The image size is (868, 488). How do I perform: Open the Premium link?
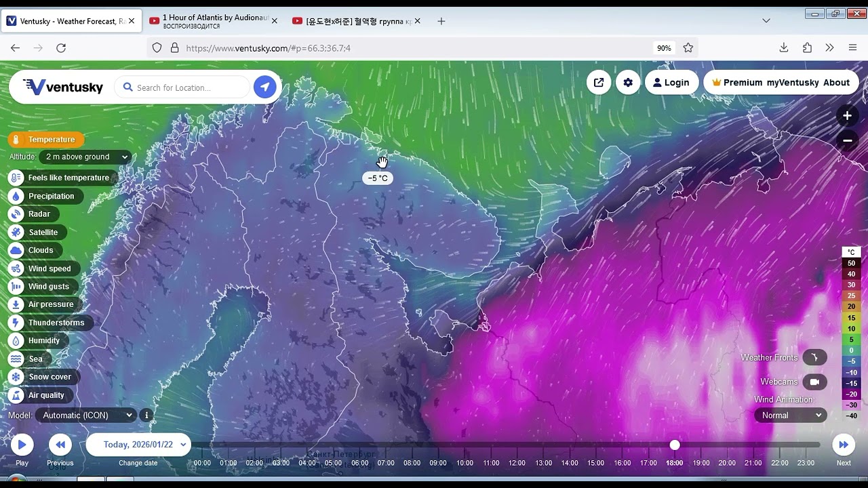737,83
